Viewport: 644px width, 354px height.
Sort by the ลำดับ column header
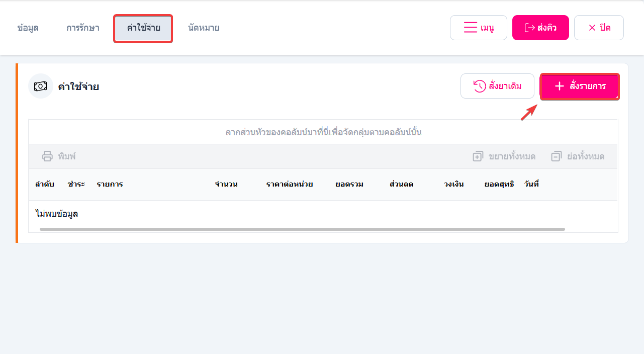[44, 184]
